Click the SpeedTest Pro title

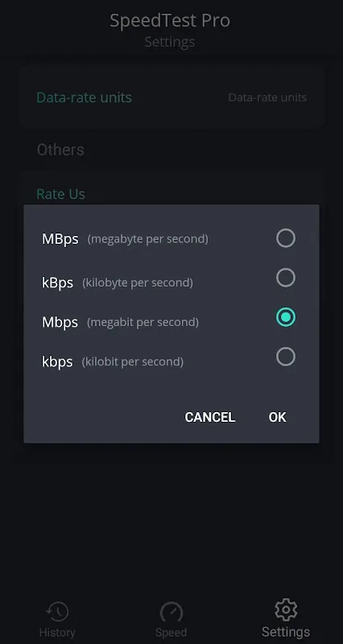[170, 21]
